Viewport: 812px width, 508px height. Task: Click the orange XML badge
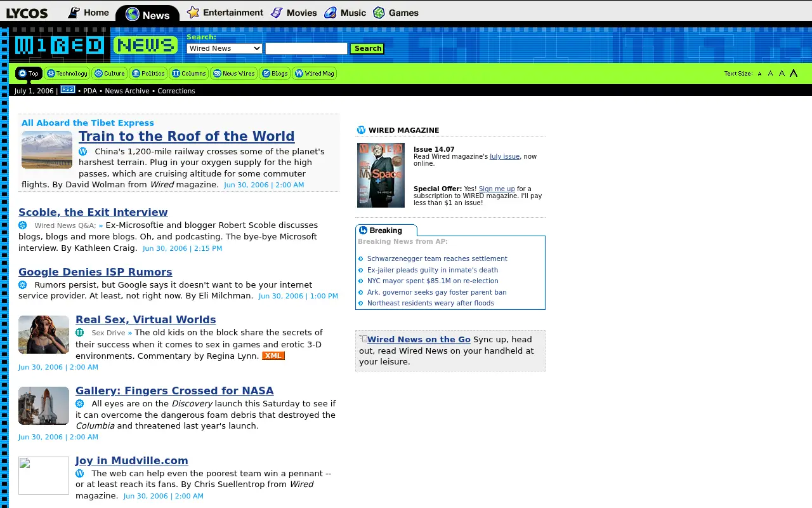(x=273, y=356)
